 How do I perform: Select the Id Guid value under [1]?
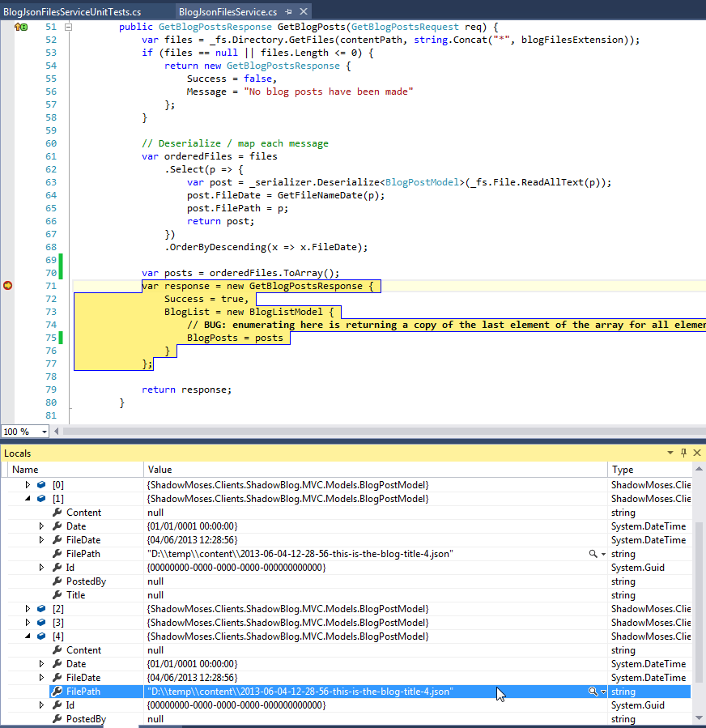(x=236, y=568)
